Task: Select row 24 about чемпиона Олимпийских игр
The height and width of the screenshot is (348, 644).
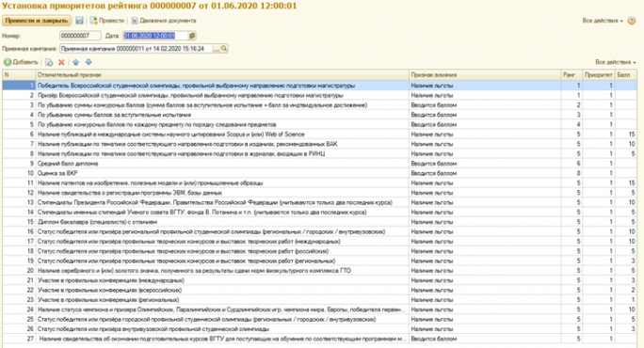Action: 319,309
